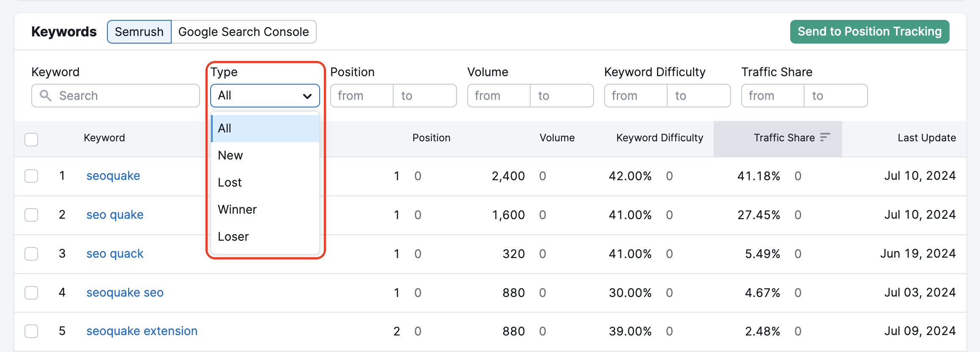This screenshot has height=352, width=980.
Task: Tick the seoquake extension row checkbox
Action: click(31, 331)
